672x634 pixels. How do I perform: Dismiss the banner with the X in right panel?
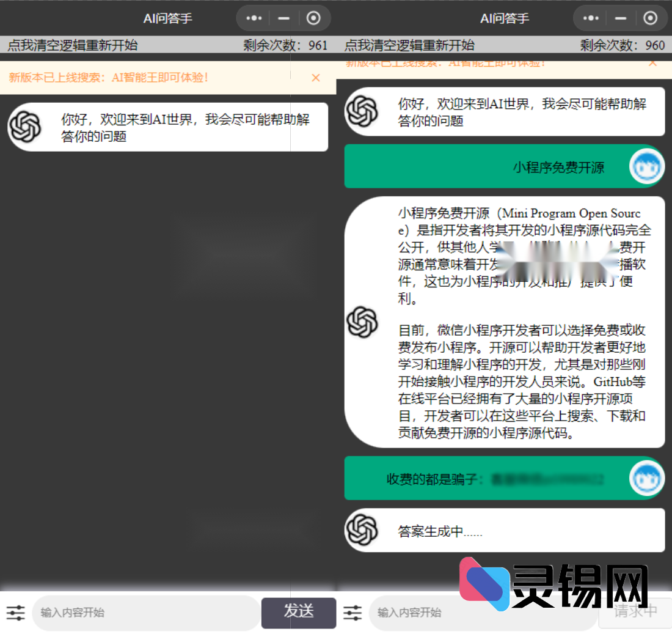click(653, 62)
